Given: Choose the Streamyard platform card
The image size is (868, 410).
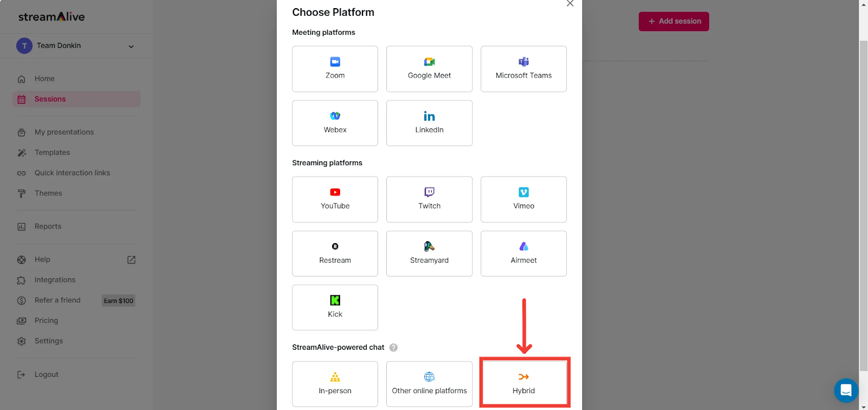Looking at the screenshot, I should click(429, 254).
